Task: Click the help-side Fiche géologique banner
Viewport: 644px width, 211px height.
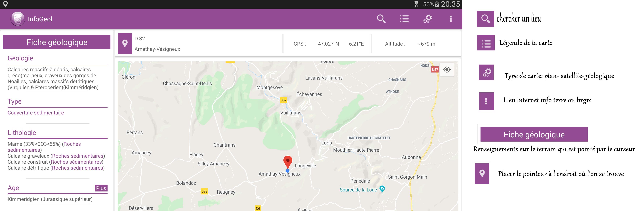Action: 534,134
